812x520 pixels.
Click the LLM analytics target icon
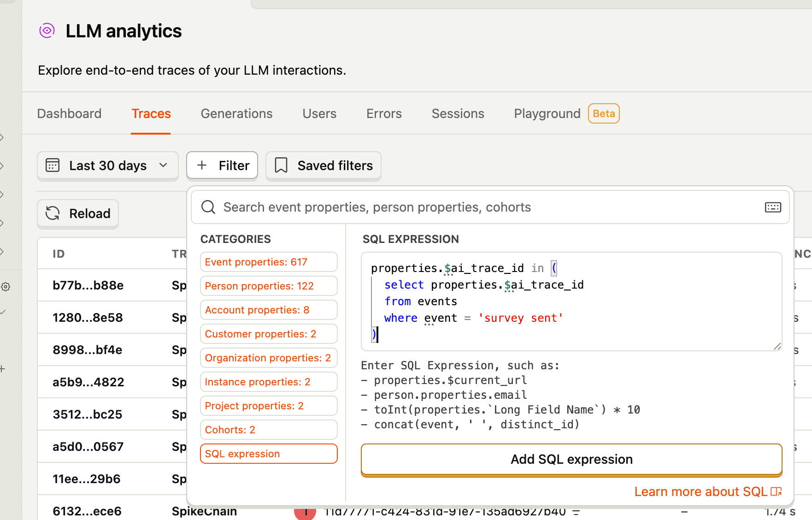tap(47, 30)
